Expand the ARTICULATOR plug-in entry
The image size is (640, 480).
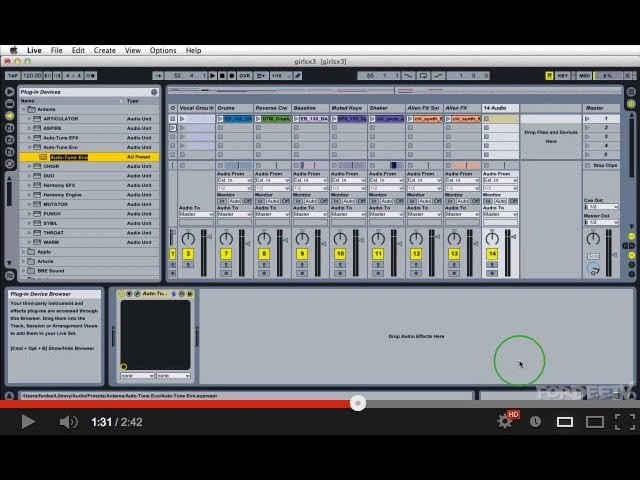29,118
